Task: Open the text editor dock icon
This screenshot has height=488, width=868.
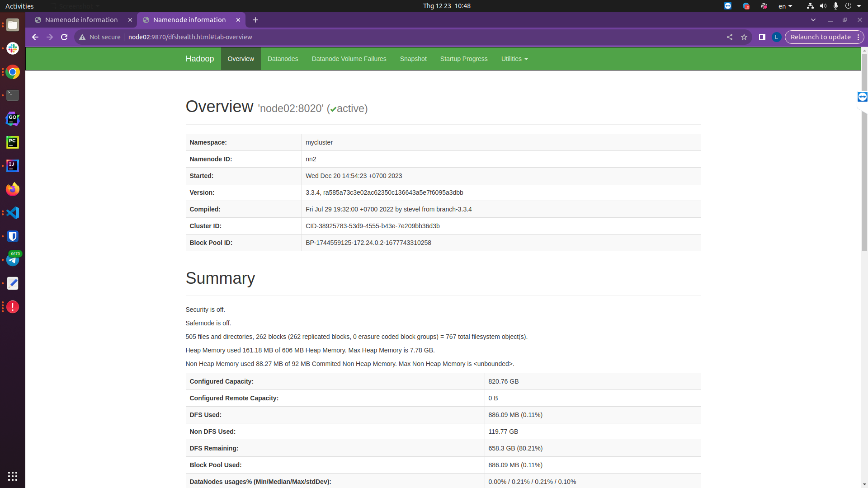Action: pos(13,283)
